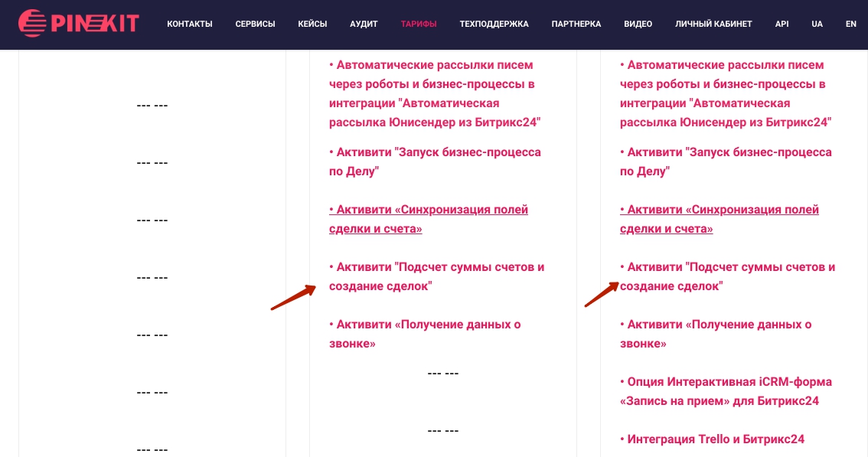Image resolution: width=868 pixels, height=457 pixels.
Task: Open middle column Подсчет суммы счетов link
Action: pyautogui.click(x=437, y=276)
